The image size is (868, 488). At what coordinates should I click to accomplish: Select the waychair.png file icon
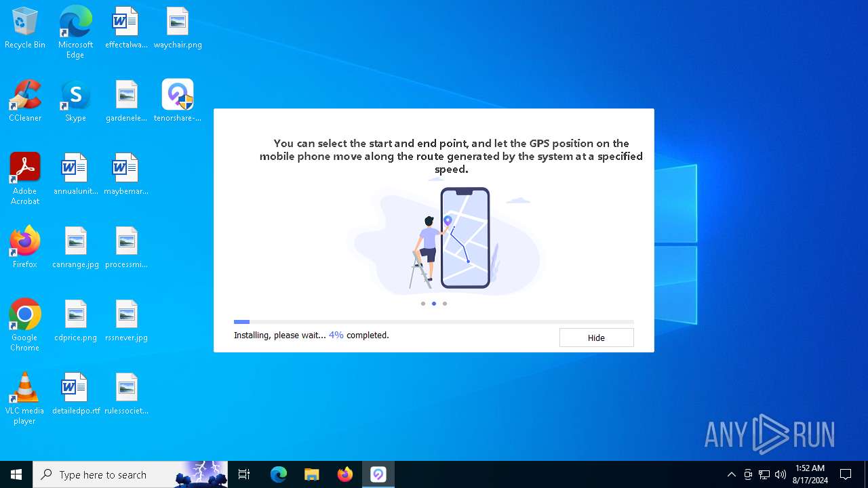(178, 28)
